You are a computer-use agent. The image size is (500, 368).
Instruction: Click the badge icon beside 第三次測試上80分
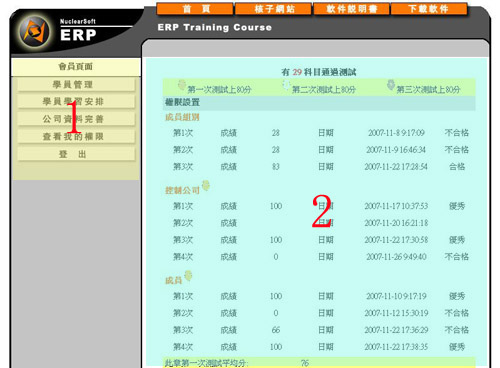coord(391,85)
